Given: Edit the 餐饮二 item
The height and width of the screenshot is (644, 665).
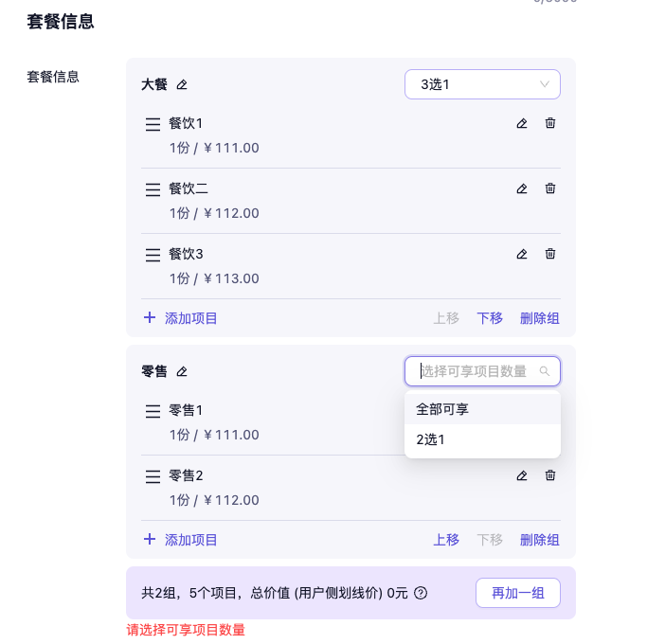Looking at the screenshot, I should tap(521, 188).
